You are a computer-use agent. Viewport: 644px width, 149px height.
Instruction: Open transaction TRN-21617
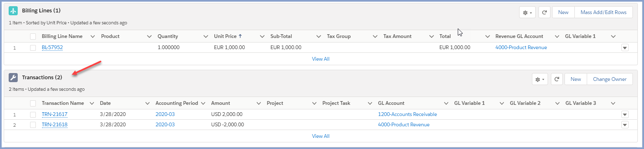click(x=54, y=114)
